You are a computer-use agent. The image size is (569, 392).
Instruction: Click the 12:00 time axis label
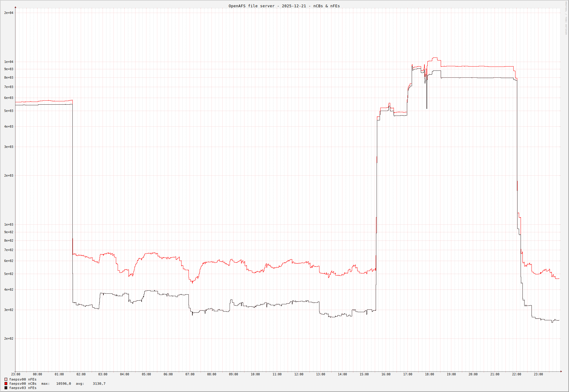click(x=299, y=374)
